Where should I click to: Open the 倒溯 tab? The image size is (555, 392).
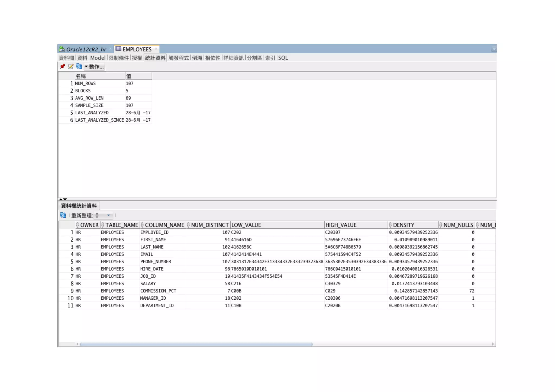(x=197, y=58)
